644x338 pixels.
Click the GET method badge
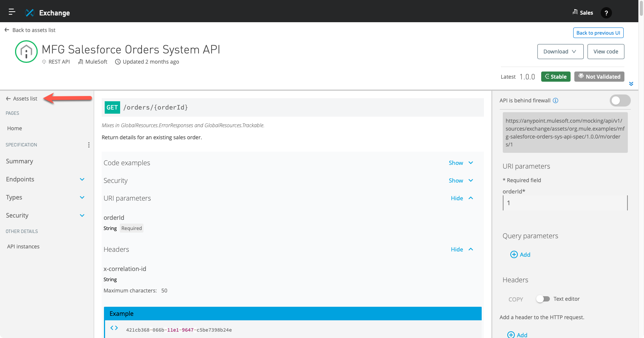pos(112,108)
